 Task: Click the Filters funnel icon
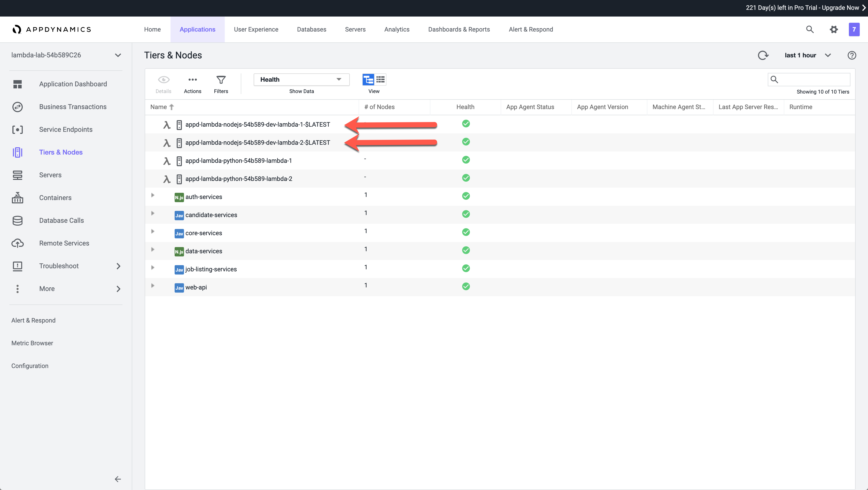221,80
